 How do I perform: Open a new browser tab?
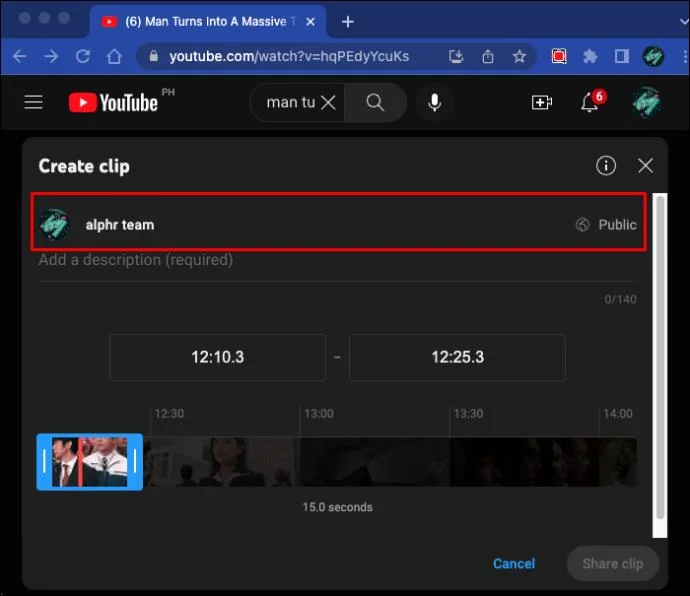point(348,22)
